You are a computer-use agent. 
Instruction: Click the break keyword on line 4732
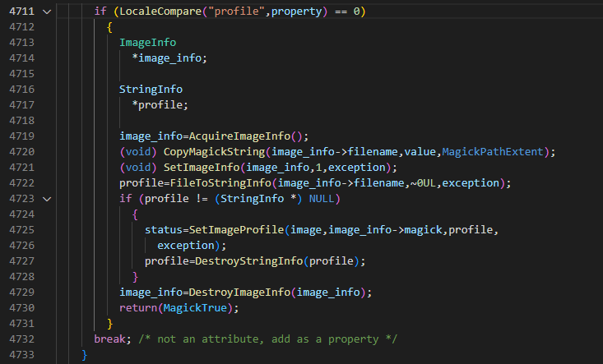point(109,339)
